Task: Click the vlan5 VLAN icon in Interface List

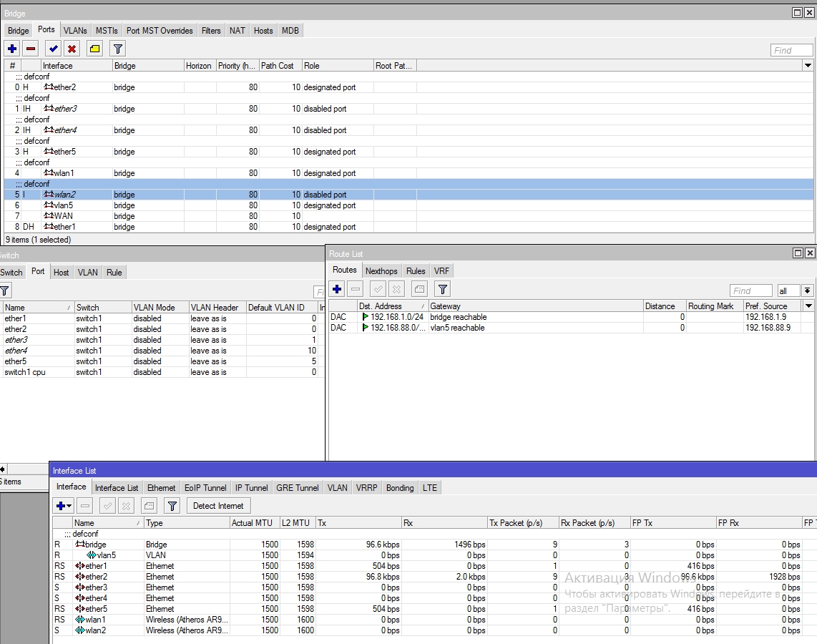Action: [92, 555]
